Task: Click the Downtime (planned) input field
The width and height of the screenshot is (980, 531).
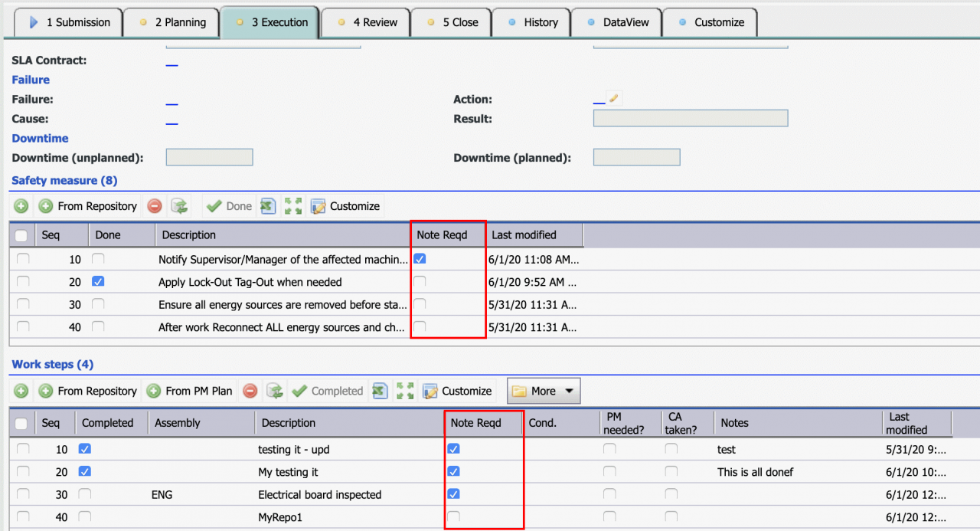Action: tap(636, 157)
